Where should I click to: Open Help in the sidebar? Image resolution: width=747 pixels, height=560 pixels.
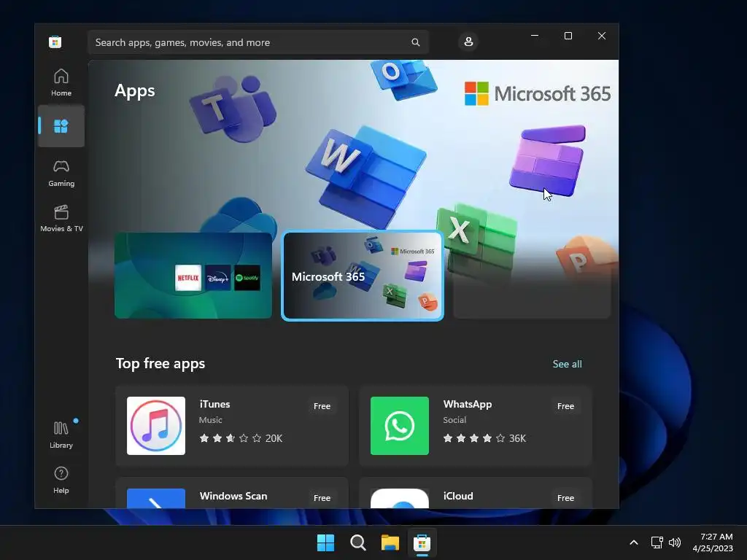tap(61, 480)
